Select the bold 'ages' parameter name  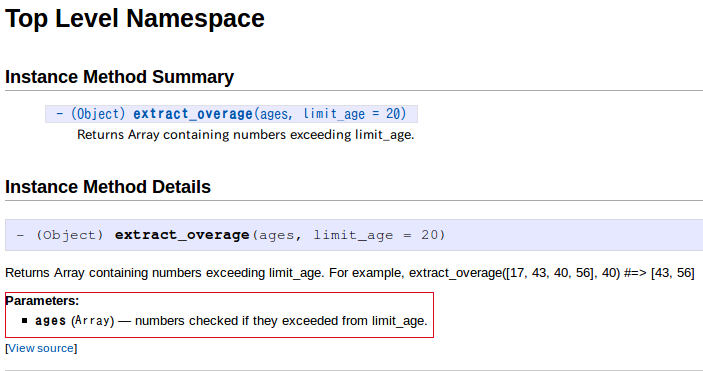tap(51, 321)
